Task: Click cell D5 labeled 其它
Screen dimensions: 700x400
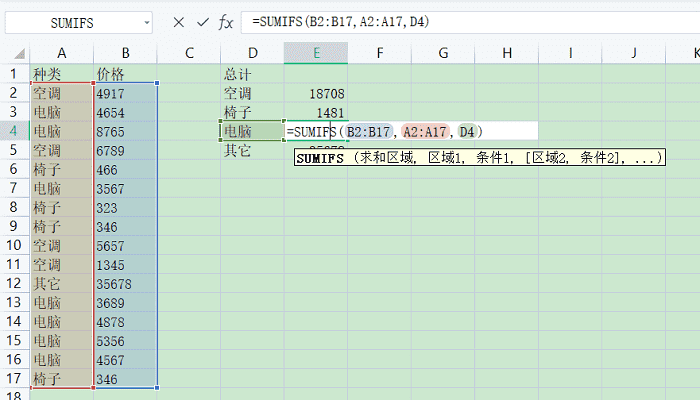Action: pyautogui.click(x=251, y=150)
